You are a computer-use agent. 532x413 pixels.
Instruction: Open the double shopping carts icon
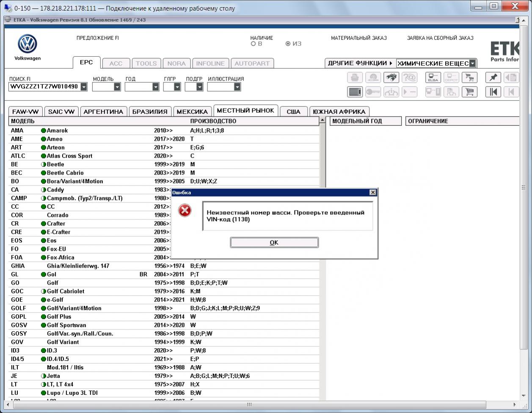point(469,78)
